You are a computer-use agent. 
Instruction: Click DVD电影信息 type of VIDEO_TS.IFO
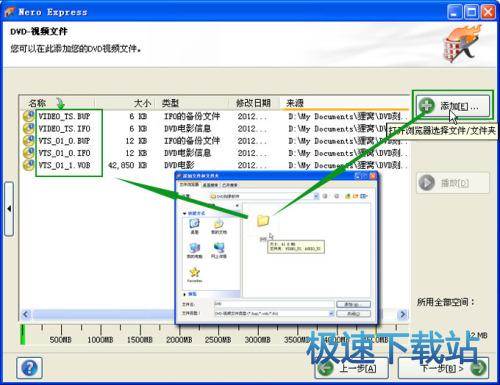tap(187, 129)
